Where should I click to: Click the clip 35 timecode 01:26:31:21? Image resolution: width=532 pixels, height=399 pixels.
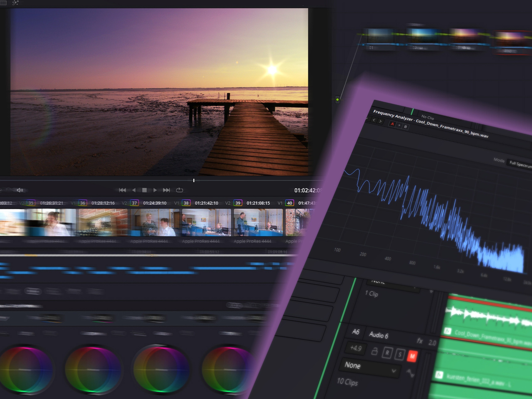point(52,203)
